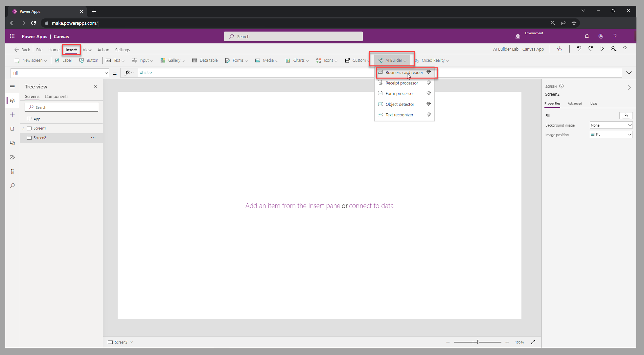Select the app checker stethoscope icon
This screenshot has width=644, height=355.
point(560,49)
